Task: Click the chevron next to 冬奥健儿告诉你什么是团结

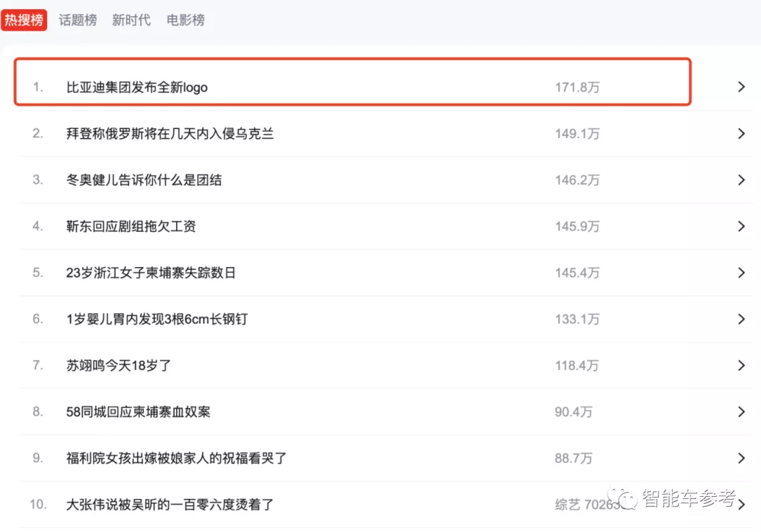Action: pyautogui.click(x=741, y=180)
